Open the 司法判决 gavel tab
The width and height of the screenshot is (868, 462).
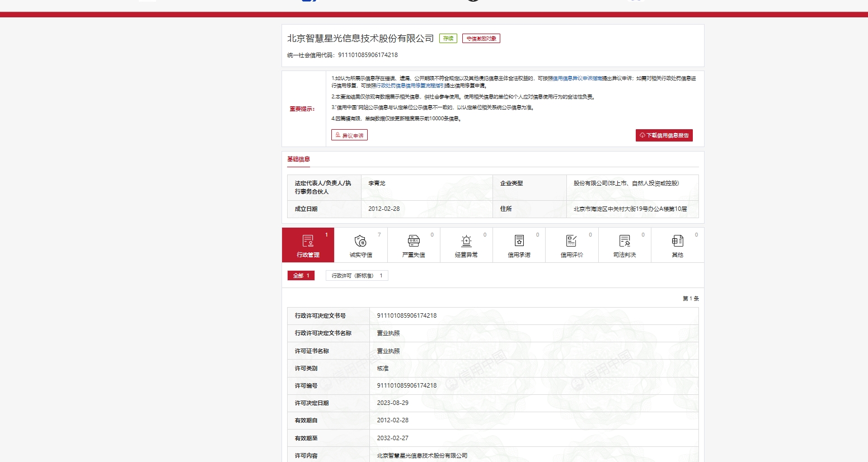[625, 245]
